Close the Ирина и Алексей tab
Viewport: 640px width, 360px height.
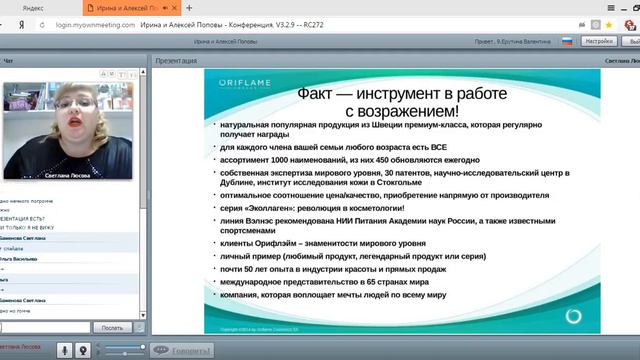click(x=175, y=8)
